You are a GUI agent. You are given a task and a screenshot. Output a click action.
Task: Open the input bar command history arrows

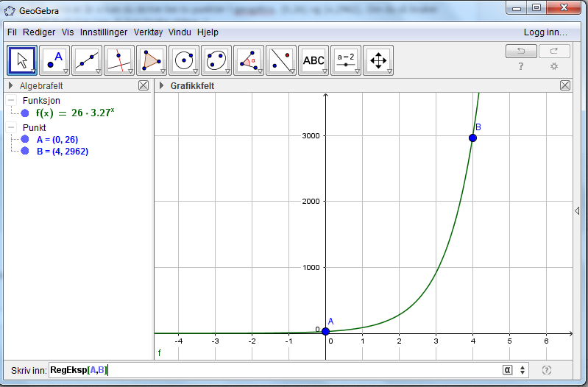tap(523, 370)
